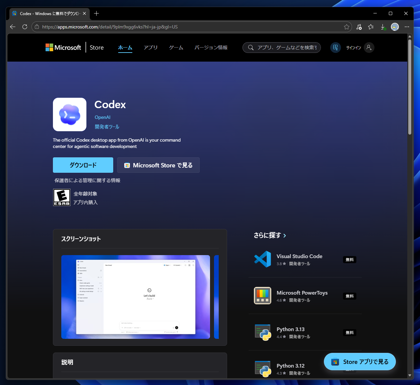The width and height of the screenshot is (420, 385).
Task: Expand the さらに探す chevron
Action: (x=285, y=236)
